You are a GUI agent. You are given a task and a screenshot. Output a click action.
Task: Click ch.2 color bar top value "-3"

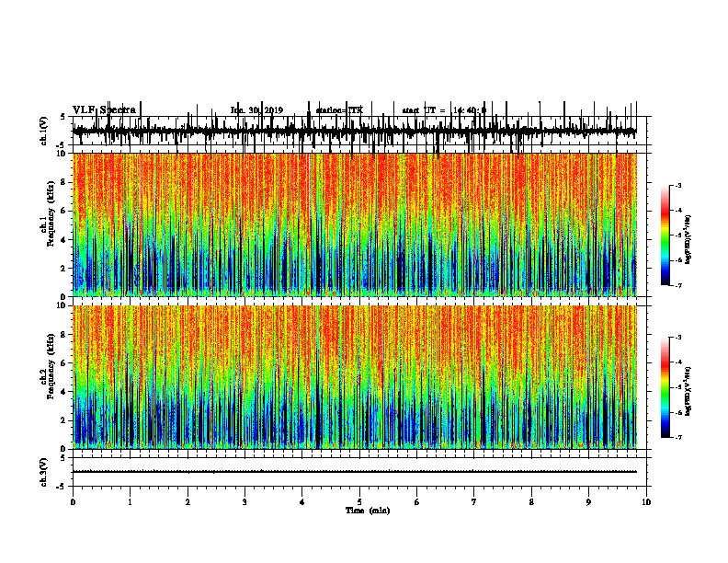(677, 338)
